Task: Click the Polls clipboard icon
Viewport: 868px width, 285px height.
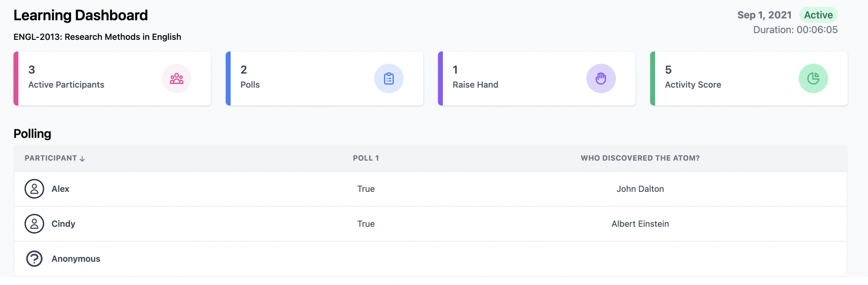Action: (389, 78)
